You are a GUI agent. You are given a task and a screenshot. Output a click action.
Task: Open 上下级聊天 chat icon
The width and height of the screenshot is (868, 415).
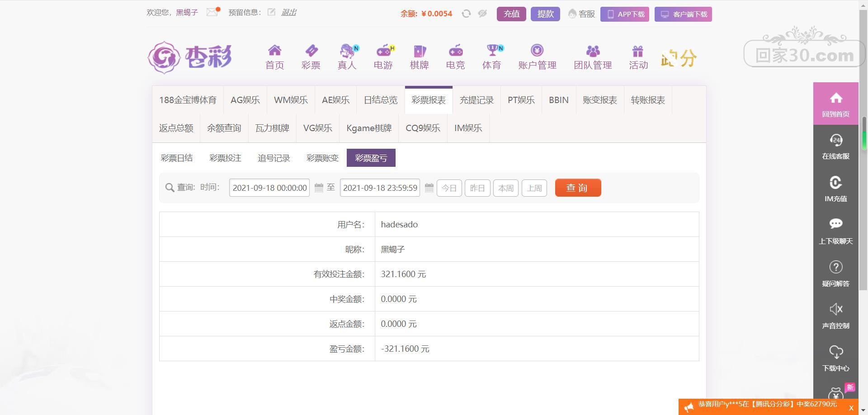pos(835,231)
